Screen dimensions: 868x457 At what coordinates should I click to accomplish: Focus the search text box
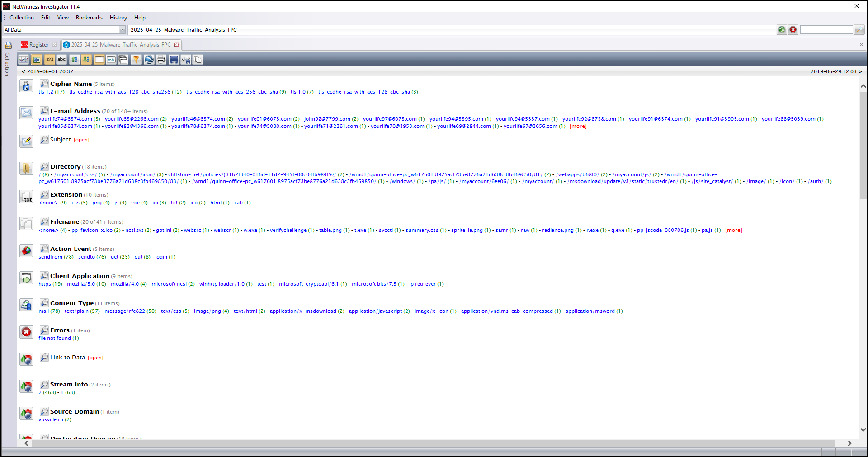826,30
